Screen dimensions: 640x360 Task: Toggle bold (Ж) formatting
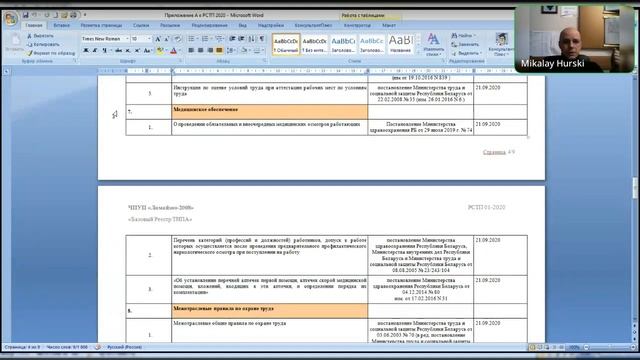click(86, 51)
